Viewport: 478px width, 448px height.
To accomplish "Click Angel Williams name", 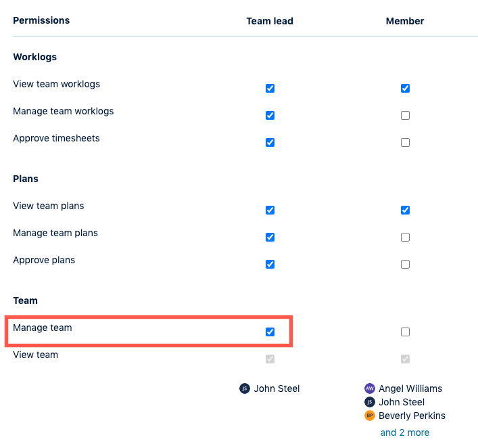I will pos(410,388).
